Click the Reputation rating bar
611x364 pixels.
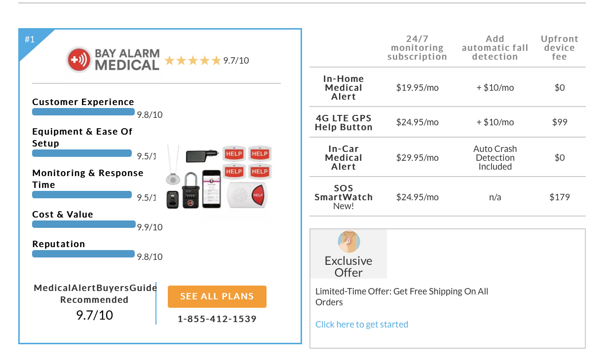click(83, 254)
